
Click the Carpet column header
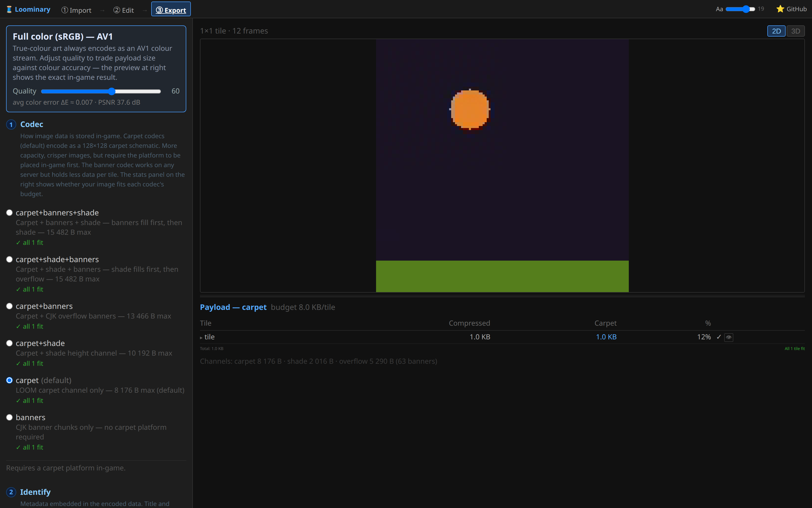605,323
